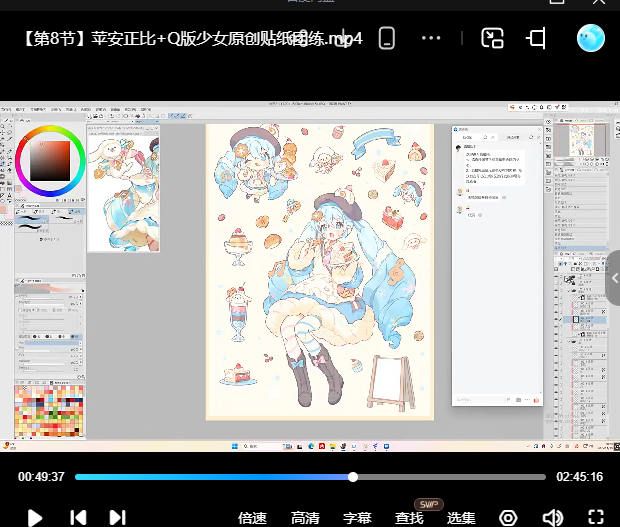Screen dimensions: 620x527
Task: Click the 查找 search button
Action: click(409, 518)
